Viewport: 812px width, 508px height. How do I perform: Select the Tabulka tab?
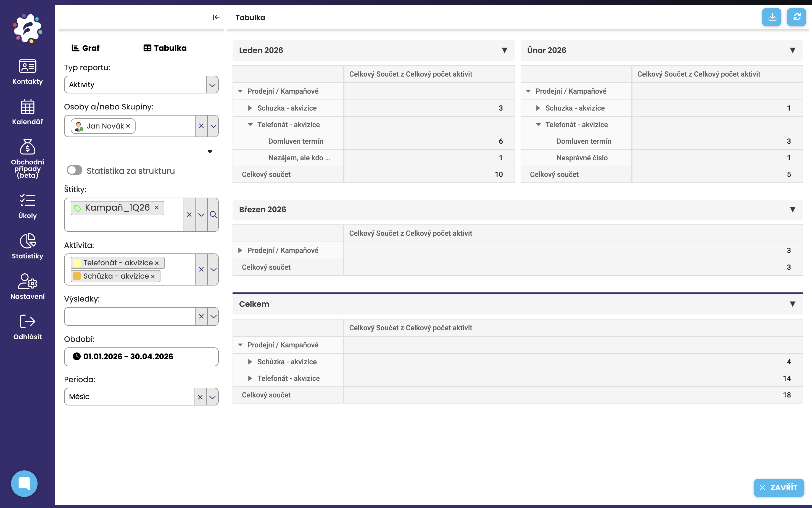(x=165, y=48)
